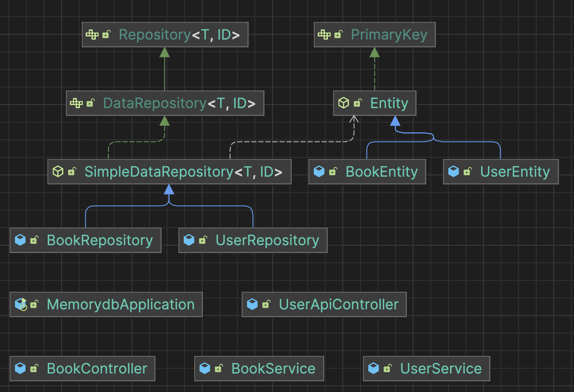Click the blue inheritance arrowhead below Entity

point(395,121)
